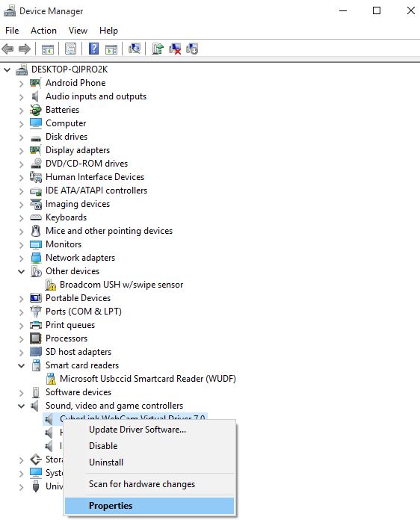Click Scan for hardware changes toolbar icon
The image size is (420, 520).
(x=135, y=49)
